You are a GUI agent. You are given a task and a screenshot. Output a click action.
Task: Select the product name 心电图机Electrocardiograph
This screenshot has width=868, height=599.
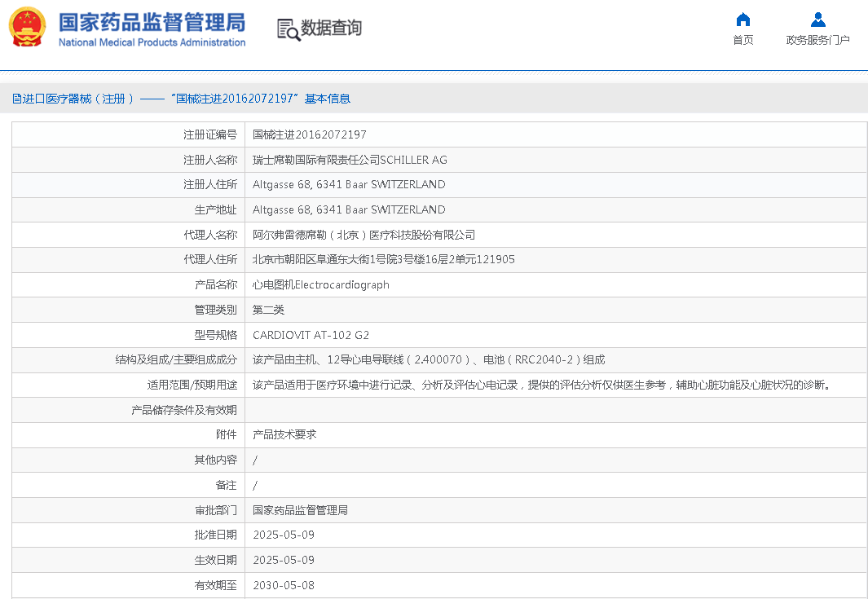coord(320,284)
